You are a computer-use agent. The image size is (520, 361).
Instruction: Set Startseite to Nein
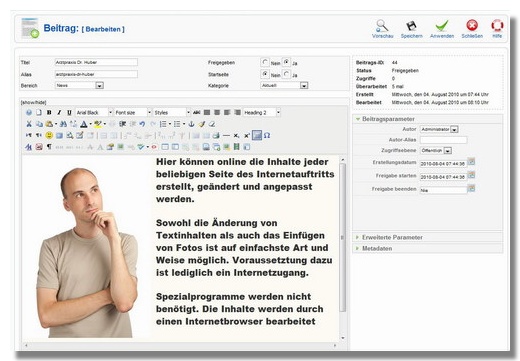pos(265,74)
